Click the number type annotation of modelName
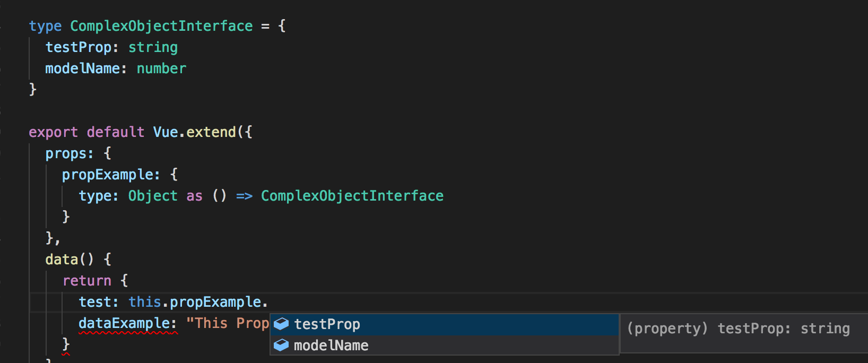868x363 pixels. tap(161, 68)
